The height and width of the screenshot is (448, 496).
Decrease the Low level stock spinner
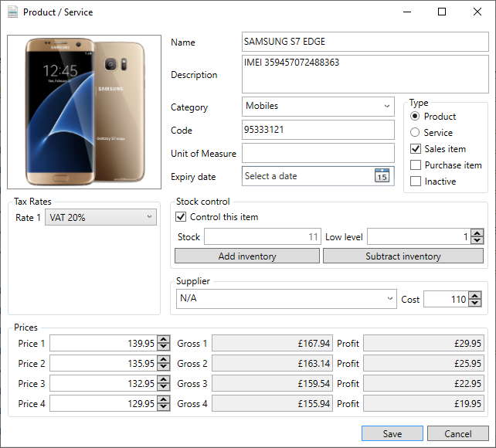coord(477,240)
